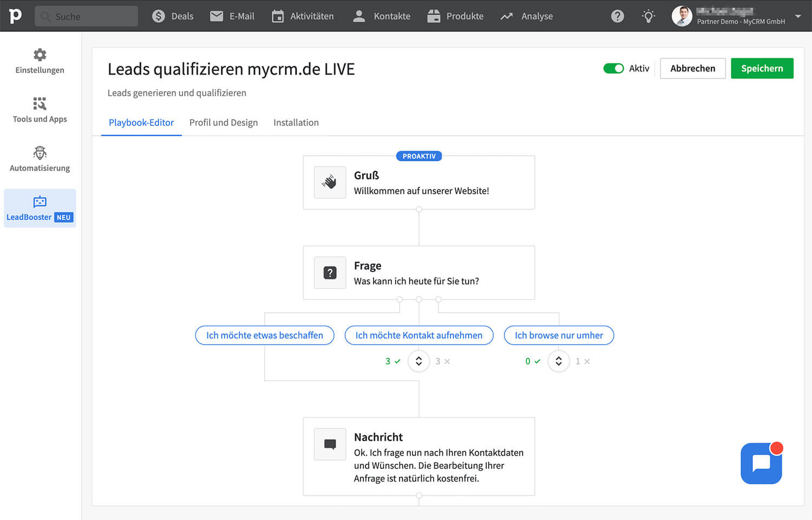Click reorder arrows under Ich browse nur umher
Viewport: 812px width, 520px height.
tap(559, 361)
